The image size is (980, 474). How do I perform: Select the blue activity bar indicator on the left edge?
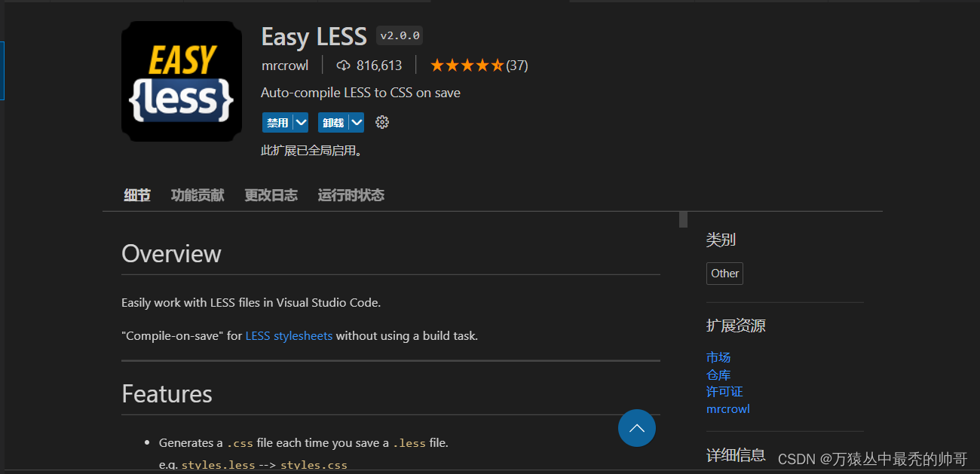(2, 70)
